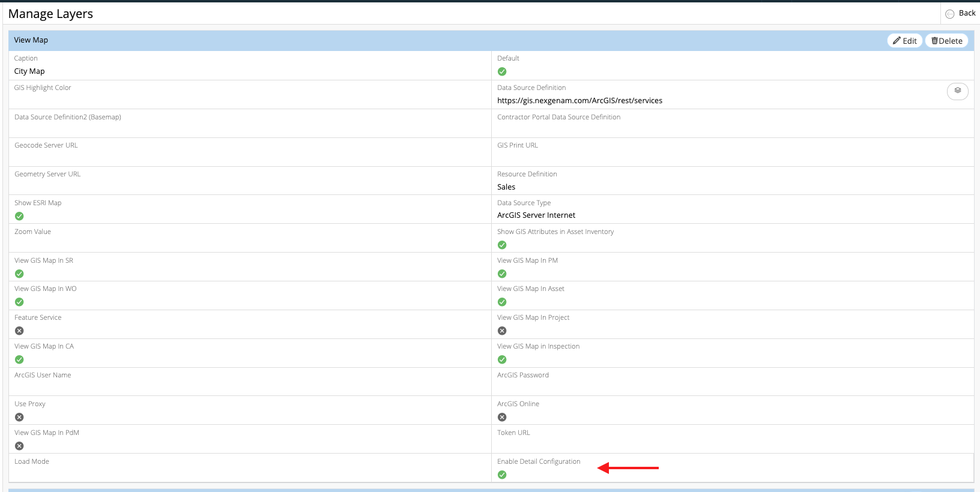Image resolution: width=980 pixels, height=492 pixels.
Task: Click the Data Source Definition URL value
Action: click(579, 101)
